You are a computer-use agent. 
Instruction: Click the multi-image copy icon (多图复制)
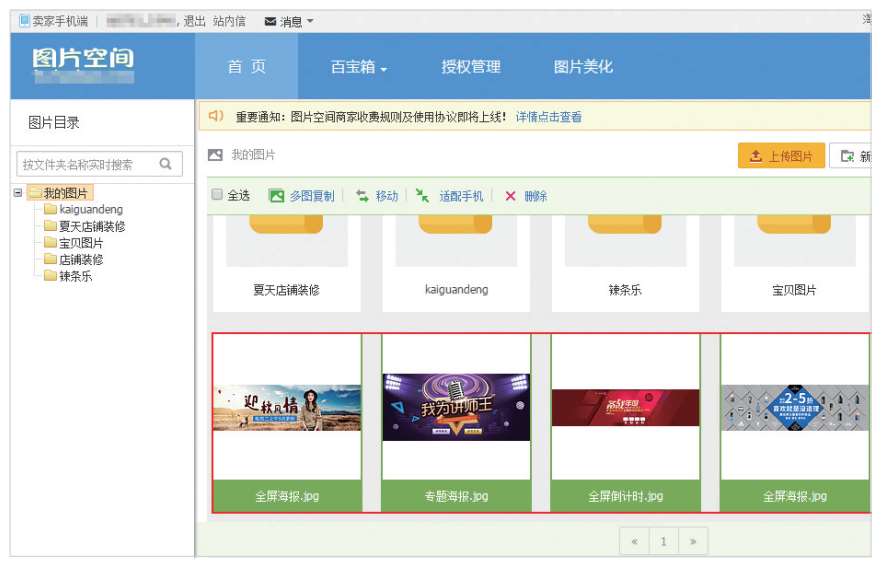click(x=277, y=196)
